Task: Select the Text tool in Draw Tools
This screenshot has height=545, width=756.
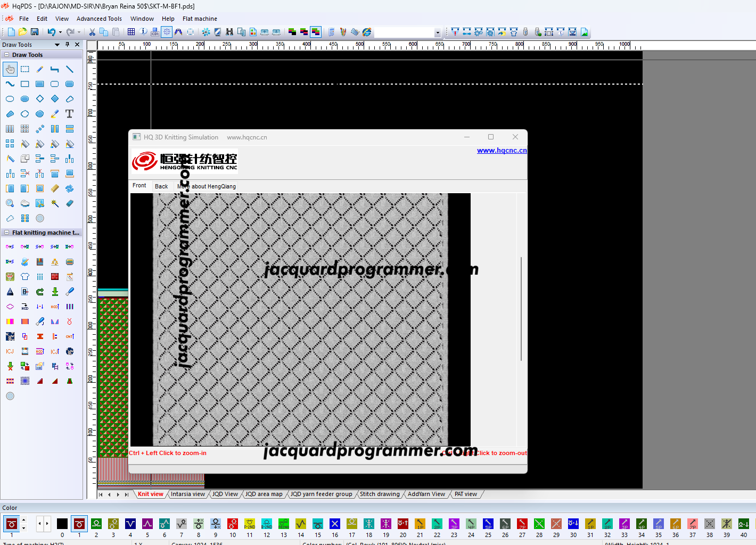Action: coord(69,114)
